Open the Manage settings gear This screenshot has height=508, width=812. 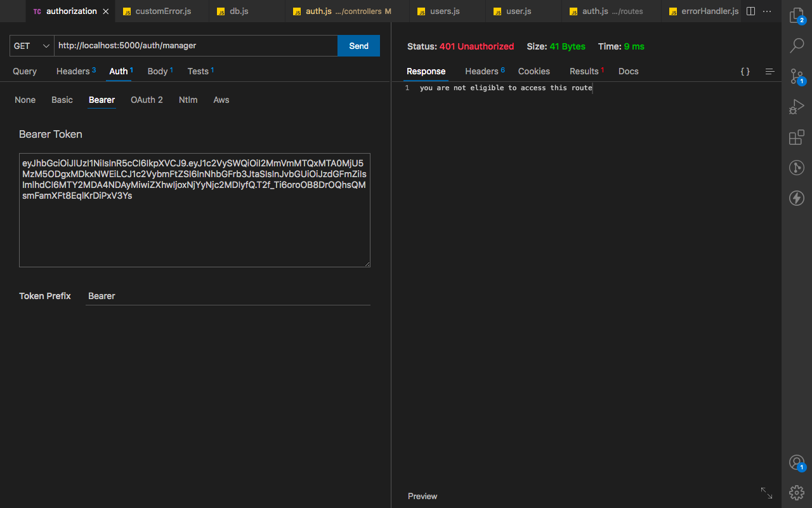[797, 492]
